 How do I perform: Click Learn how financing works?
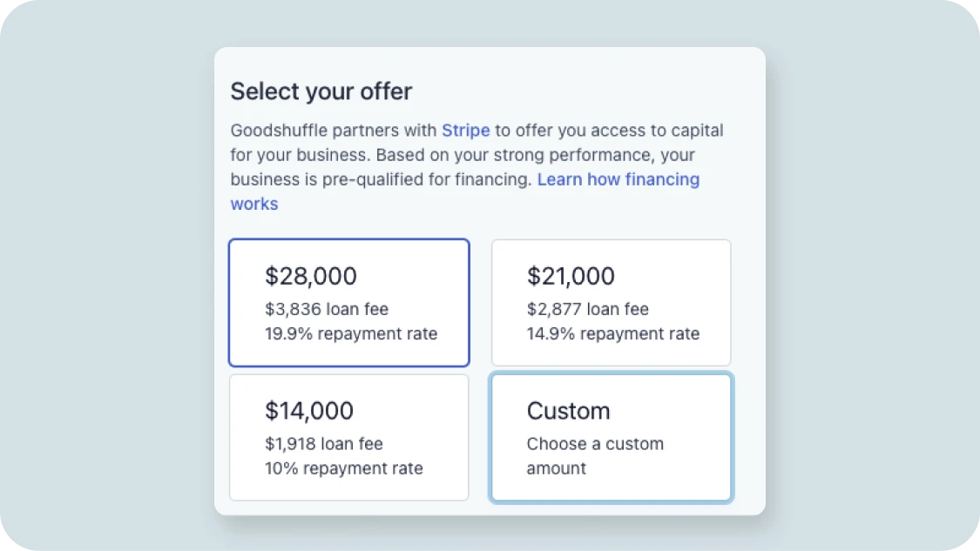pos(618,179)
